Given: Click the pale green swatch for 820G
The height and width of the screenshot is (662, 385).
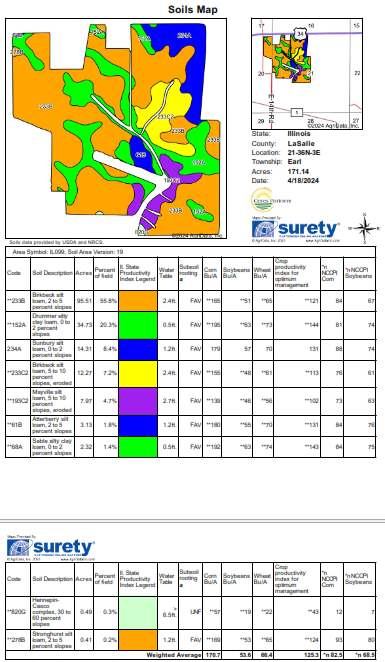Looking at the screenshot, I should click(138, 613).
